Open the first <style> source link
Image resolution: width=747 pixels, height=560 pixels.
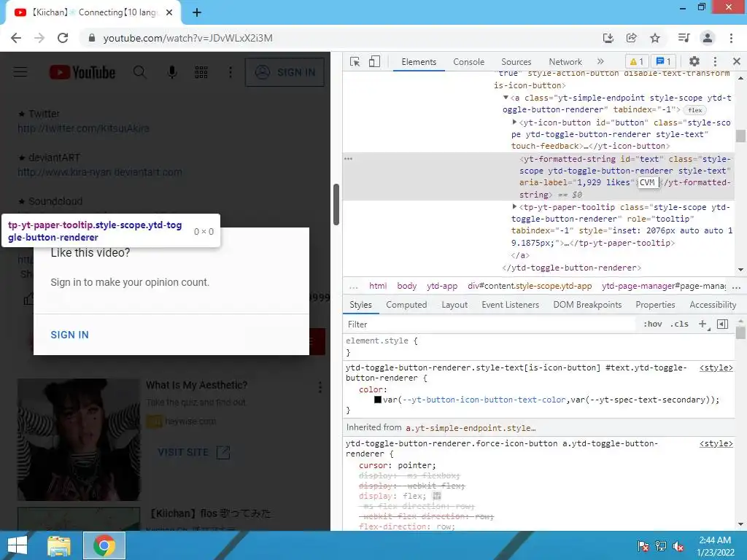click(716, 367)
